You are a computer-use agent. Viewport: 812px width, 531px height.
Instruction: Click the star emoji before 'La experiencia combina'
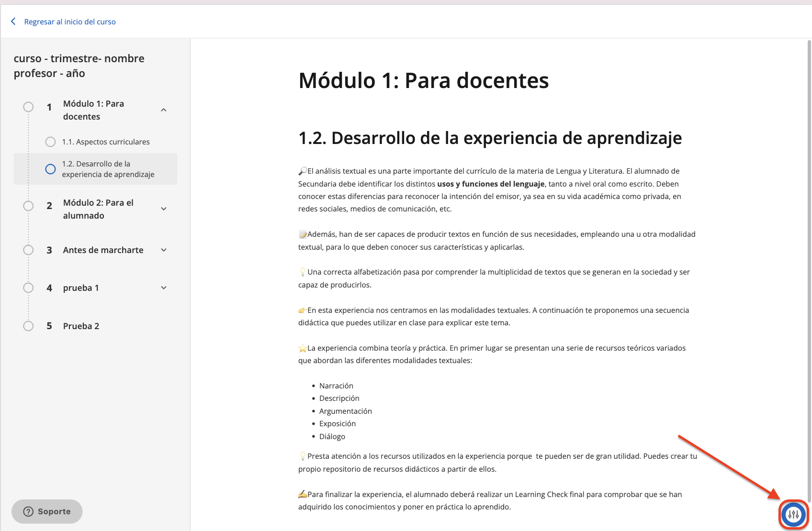pyautogui.click(x=303, y=348)
